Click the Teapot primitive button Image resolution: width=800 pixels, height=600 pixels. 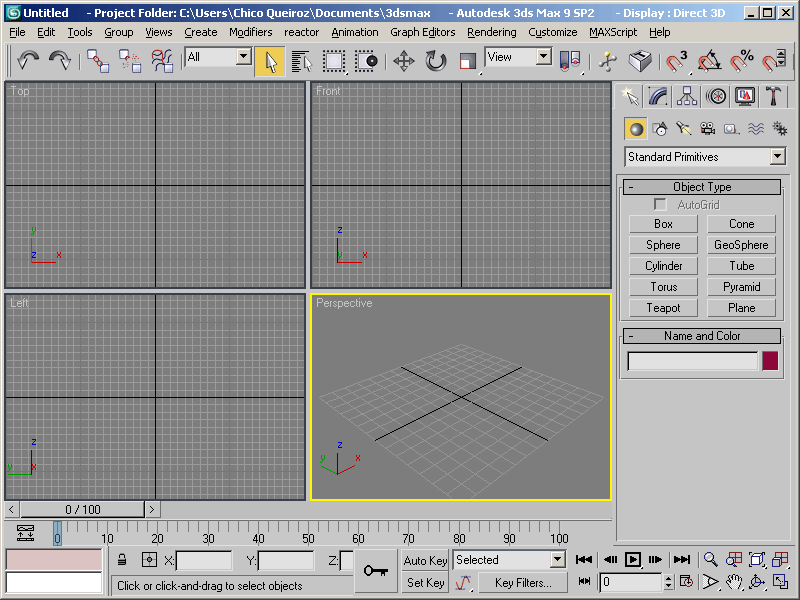663,308
